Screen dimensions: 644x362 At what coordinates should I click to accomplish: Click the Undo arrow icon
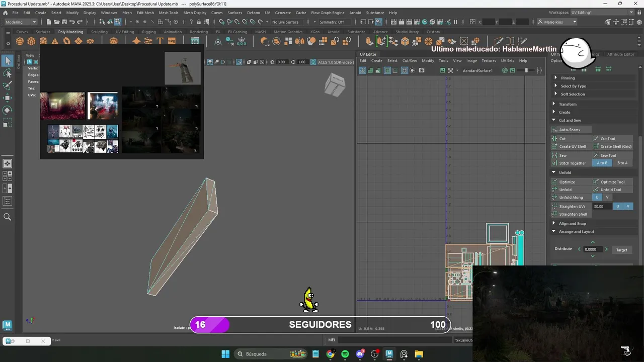coord(72,22)
